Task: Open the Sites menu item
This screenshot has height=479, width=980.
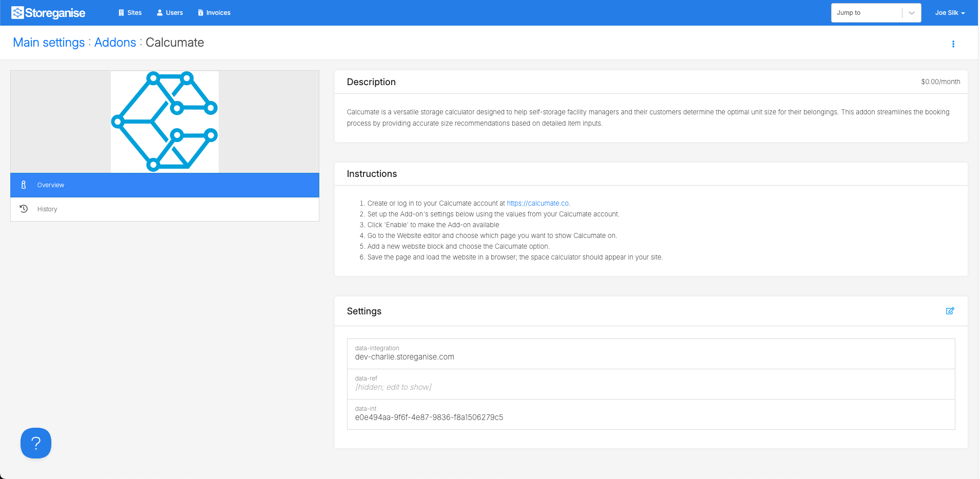Action: [130, 13]
